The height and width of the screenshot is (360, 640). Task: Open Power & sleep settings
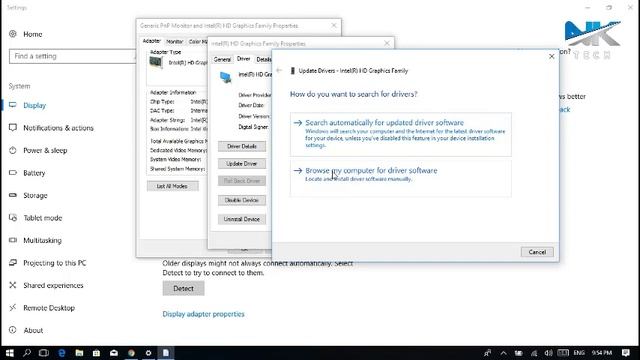(x=38, y=150)
